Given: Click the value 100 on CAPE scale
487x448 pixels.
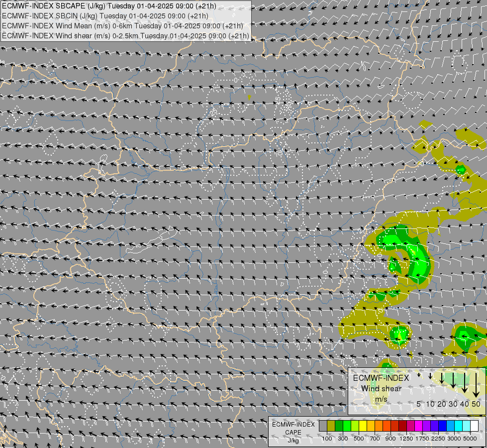Looking at the screenshot, I should pos(327,439).
